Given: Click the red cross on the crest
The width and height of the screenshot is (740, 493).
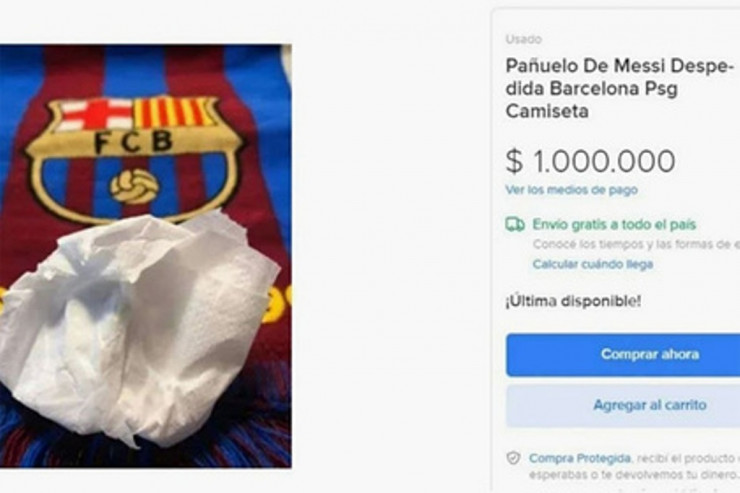Looking at the screenshot, I should coord(95,114).
